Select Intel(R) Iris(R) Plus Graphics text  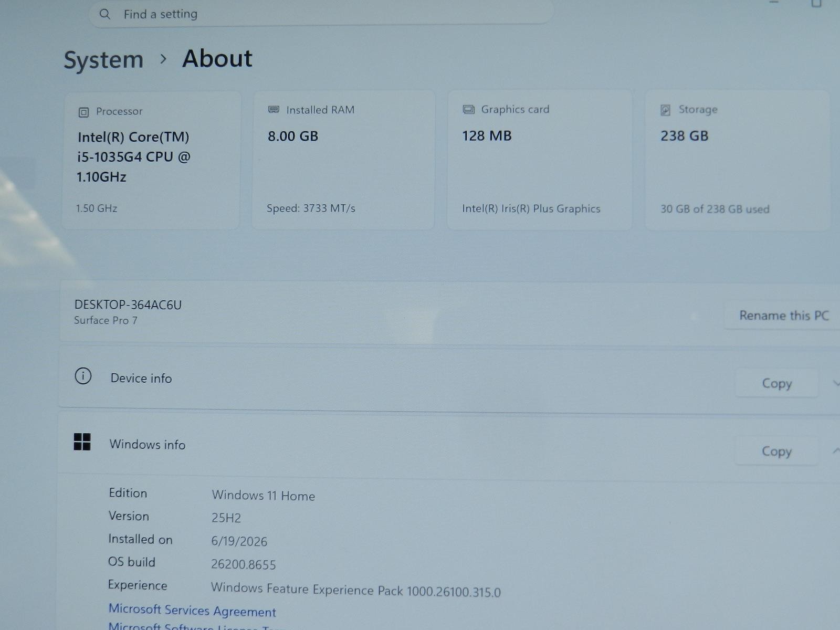pos(531,208)
